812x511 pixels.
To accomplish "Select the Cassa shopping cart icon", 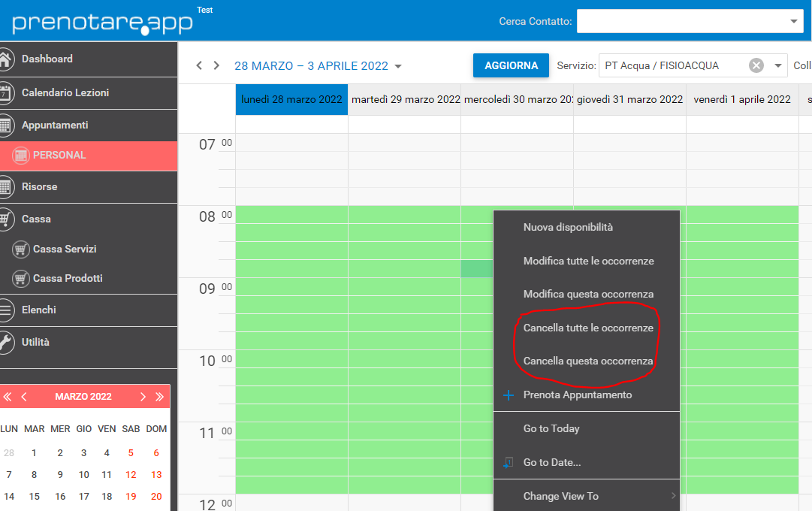I will click(5, 219).
